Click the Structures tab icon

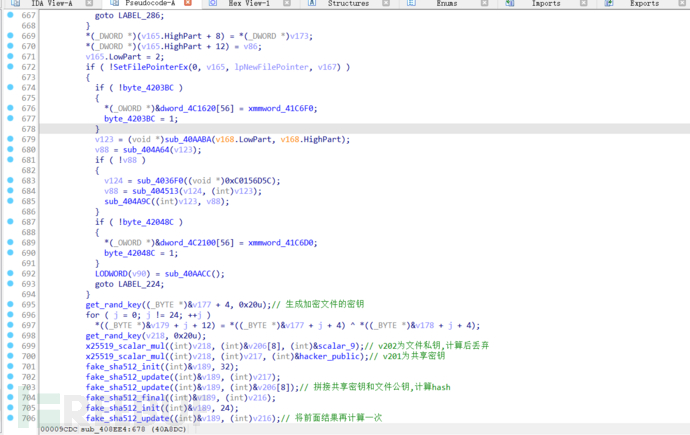312,4
